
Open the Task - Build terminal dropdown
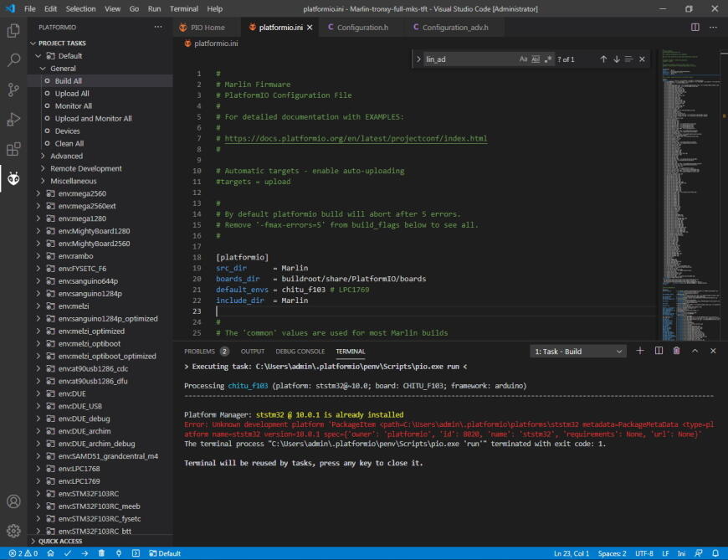point(578,352)
